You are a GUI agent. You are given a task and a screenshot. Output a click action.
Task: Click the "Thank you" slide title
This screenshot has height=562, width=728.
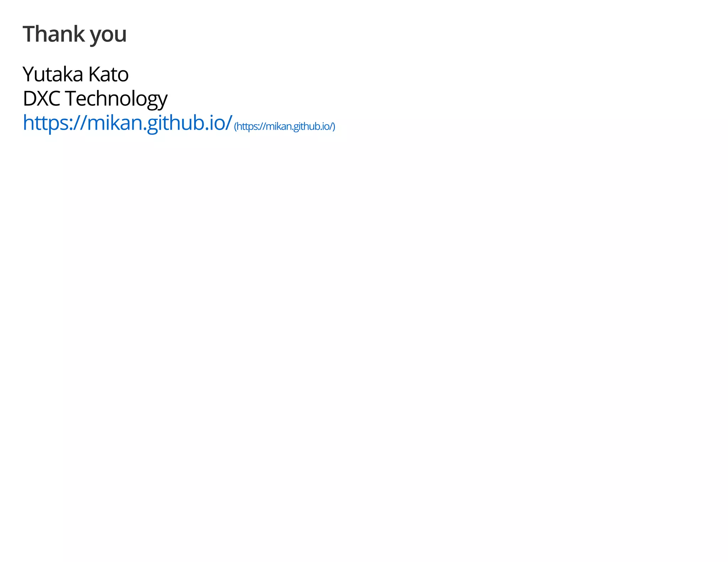coord(75,35)
